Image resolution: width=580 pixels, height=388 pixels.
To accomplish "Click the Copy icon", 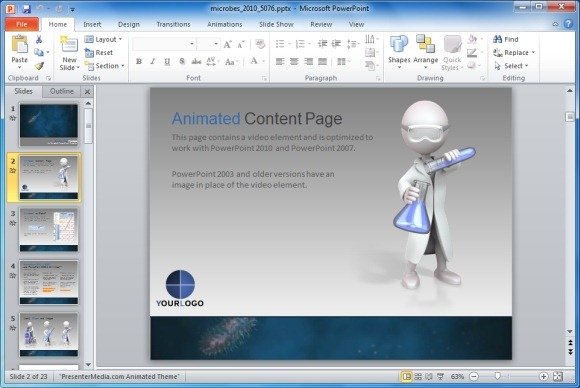I will [x=39, y=53].
